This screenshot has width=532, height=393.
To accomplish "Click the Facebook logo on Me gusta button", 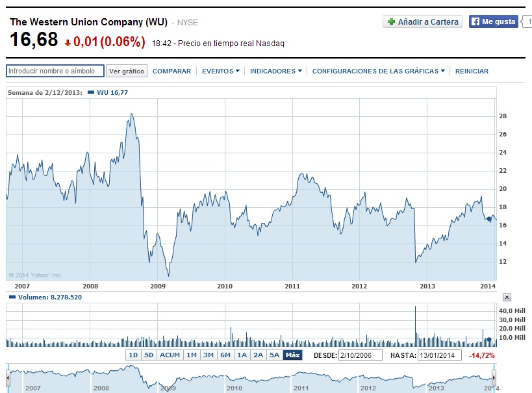I will (475, 21).
